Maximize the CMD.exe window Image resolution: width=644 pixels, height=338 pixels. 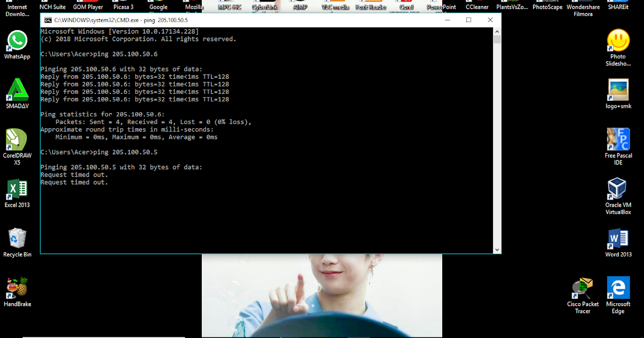(469, 20)
